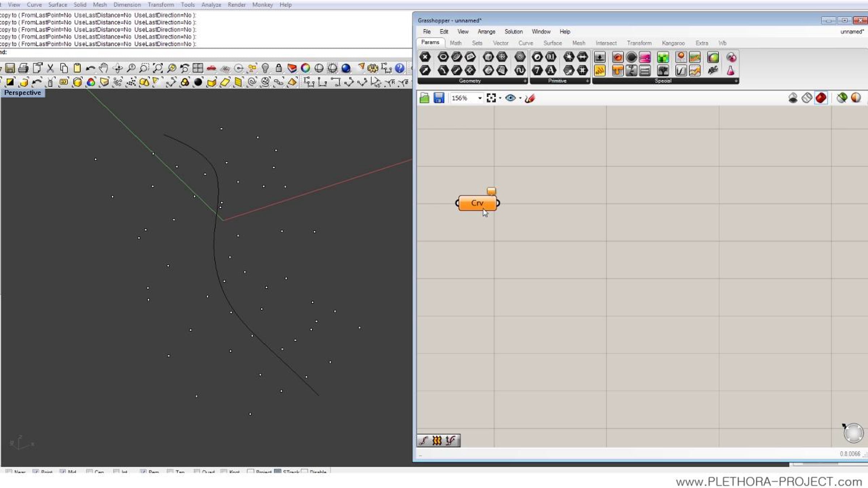Toggle the Perp osnap checkbox
Image resolution: width=868 pixels, height=488 pixels.
click(x=143, y=472)
